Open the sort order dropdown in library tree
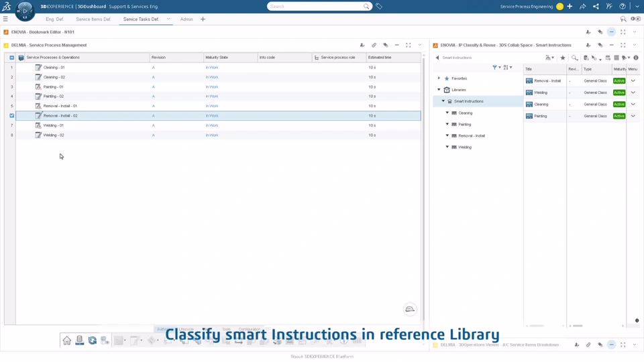Viewport: 644px width, 362px height. (x=508, y=67)
